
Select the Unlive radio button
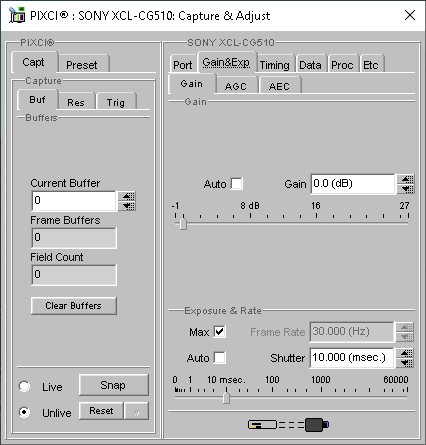24,412
